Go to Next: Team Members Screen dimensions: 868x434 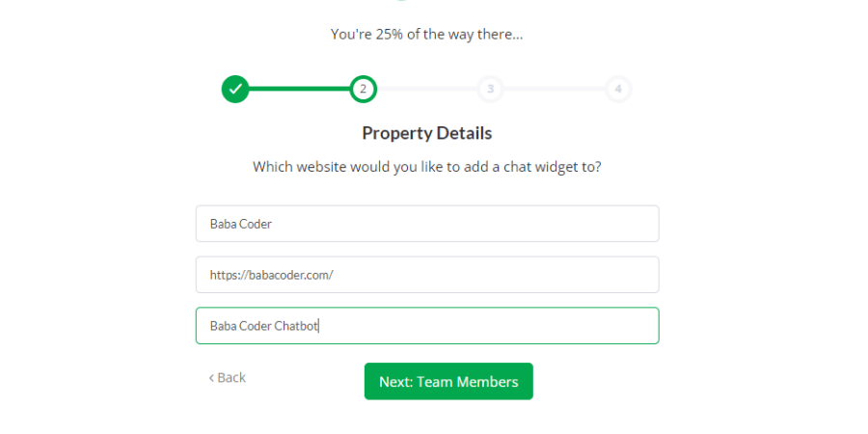(448, 381)
